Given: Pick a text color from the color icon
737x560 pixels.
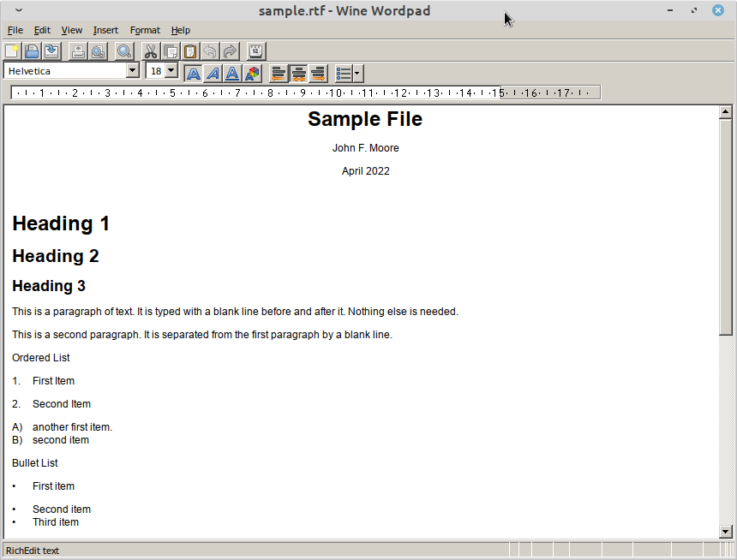Looking at the screenshot, I should [x=252, y=74].
